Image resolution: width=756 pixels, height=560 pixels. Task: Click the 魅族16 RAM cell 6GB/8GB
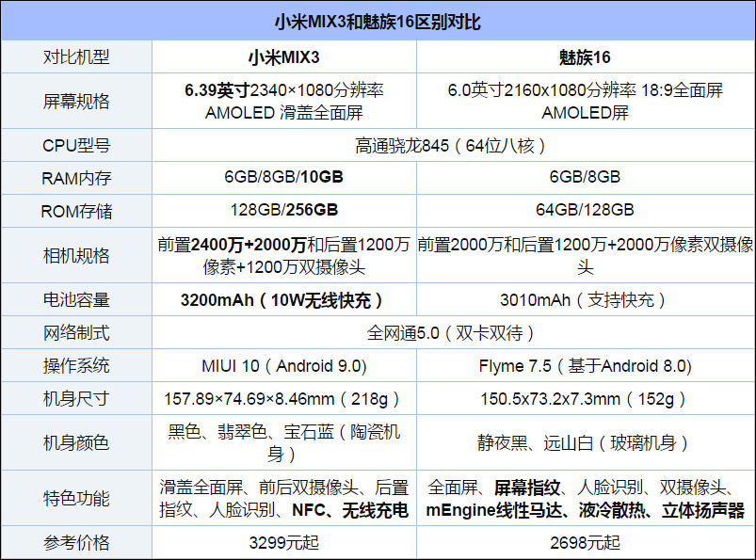[586, 177]
